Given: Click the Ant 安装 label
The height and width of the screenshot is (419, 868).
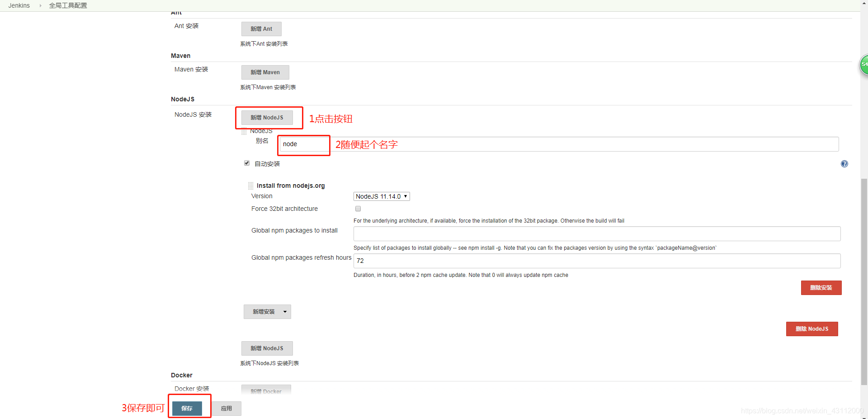Looking at the screenshot, I should [187, 26].
